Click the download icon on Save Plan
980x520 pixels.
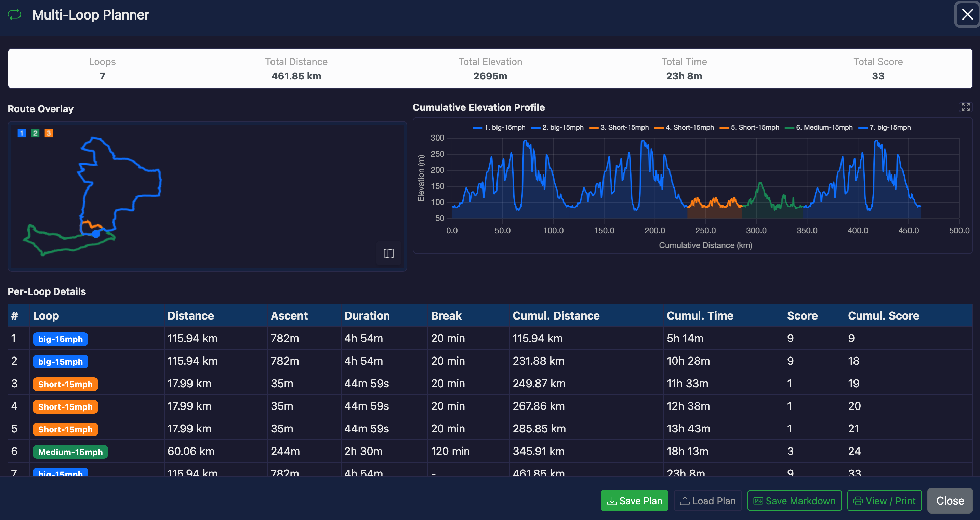pyautogui.click(x=611, y=500)
